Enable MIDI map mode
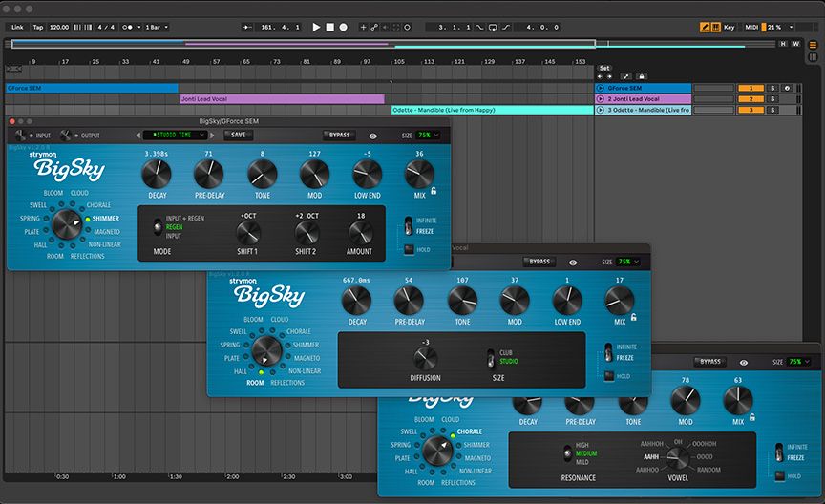This screenshot has height=504, width=825. [x=751, y=27]
